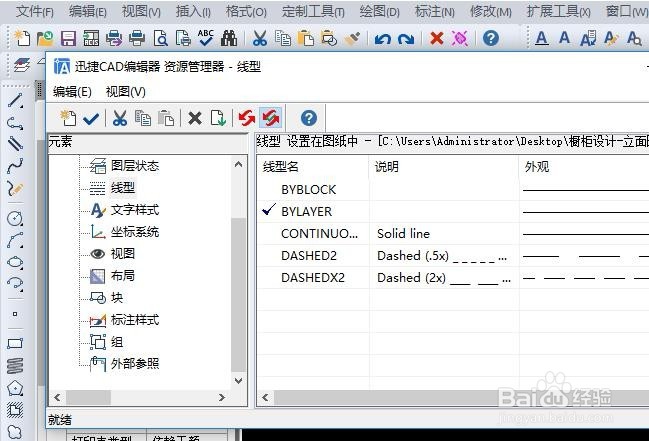Save drawing with the floppy disk icon
This screenshot has width=649, height=441.
pos(68,39)
